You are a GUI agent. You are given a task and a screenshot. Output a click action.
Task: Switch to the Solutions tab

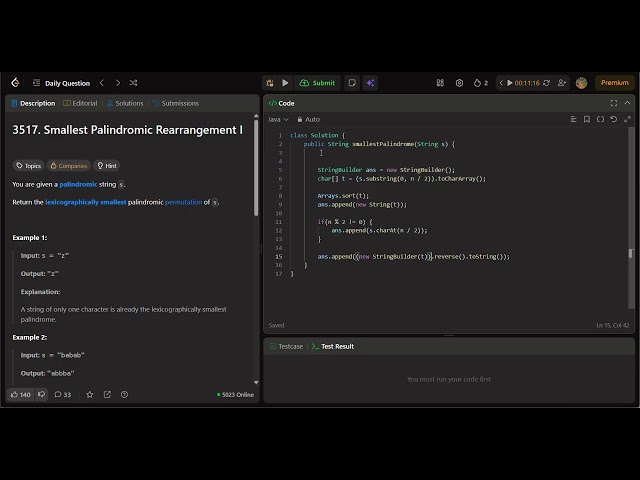pyautogui.click(x=125, y=103)
